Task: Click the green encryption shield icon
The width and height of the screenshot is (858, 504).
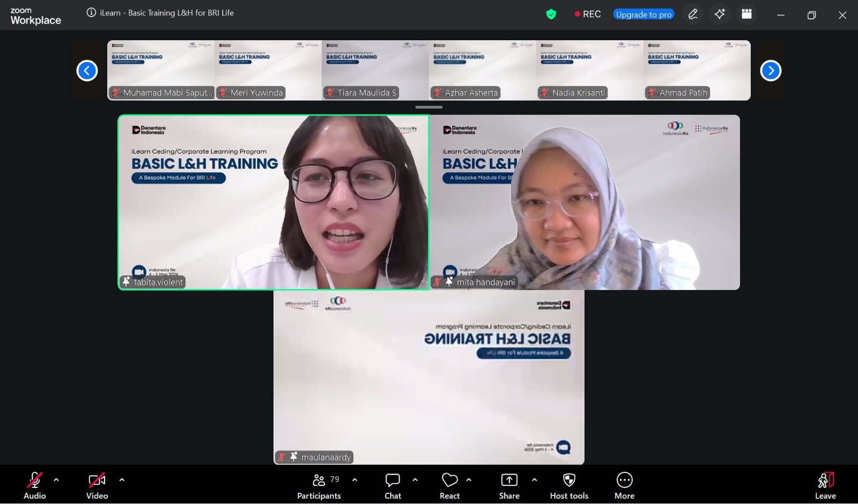Action: point(551,14)
